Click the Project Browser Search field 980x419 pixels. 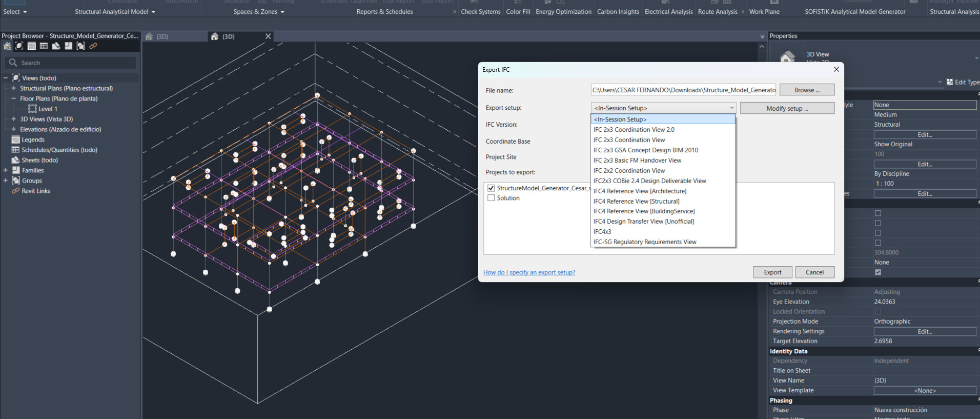click(x=71, y=63)
